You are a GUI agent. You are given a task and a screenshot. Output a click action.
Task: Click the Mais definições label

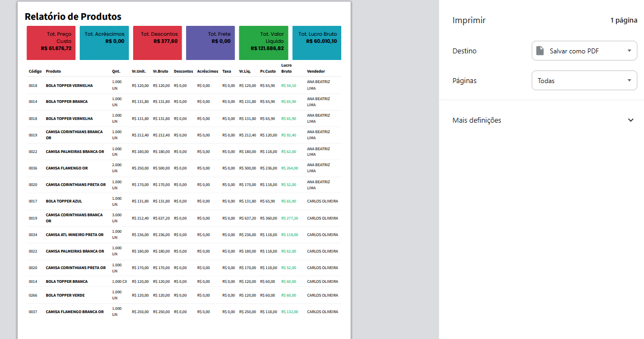pos(477,121)
